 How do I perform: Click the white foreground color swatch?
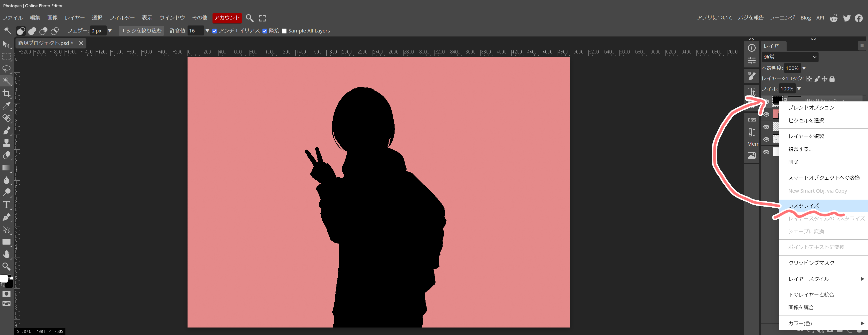pos(4,278)
